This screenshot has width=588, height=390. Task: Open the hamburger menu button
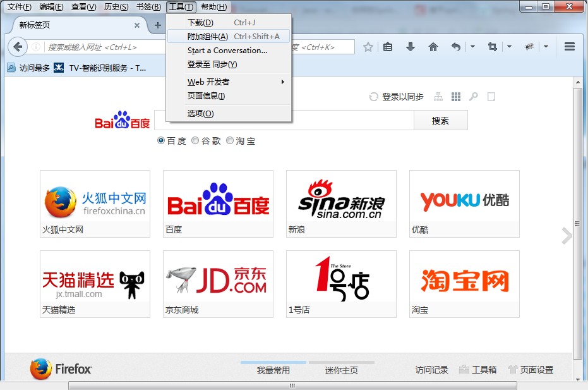pyautogui.click(x=570, y=47)
